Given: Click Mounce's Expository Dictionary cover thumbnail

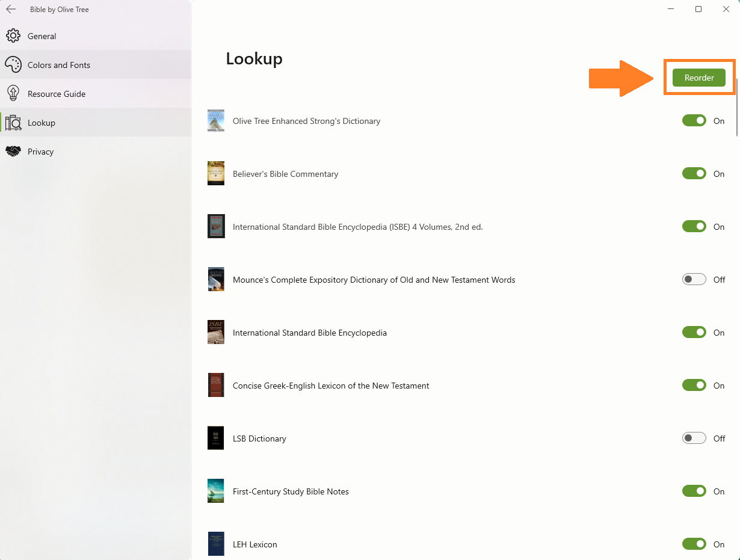Looking at the screenshot, I should pyautogui.click(x=216, y=279).
